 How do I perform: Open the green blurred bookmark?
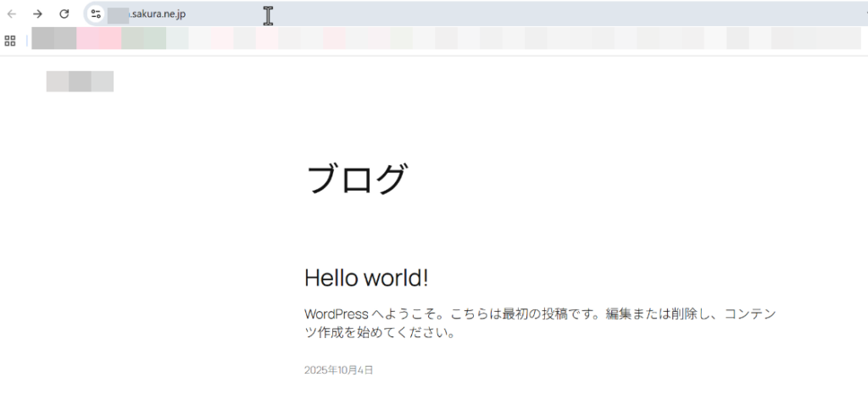(x=142, y=39)
